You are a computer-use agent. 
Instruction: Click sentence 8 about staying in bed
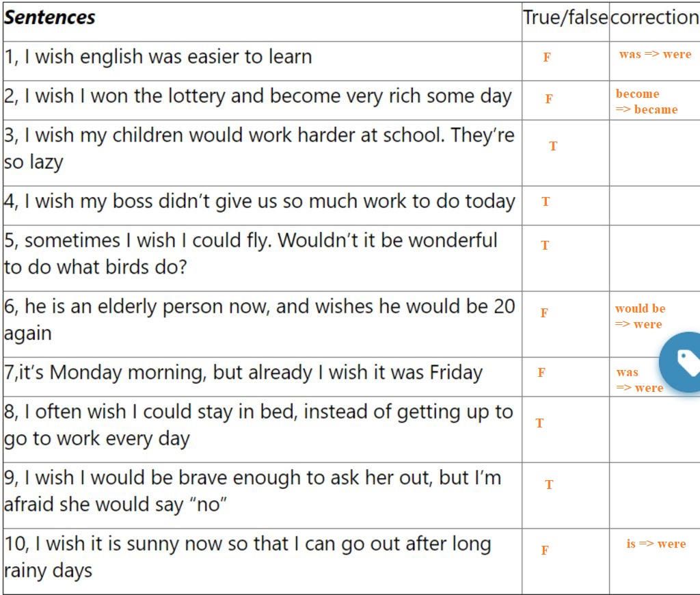(x=258, y=425)
